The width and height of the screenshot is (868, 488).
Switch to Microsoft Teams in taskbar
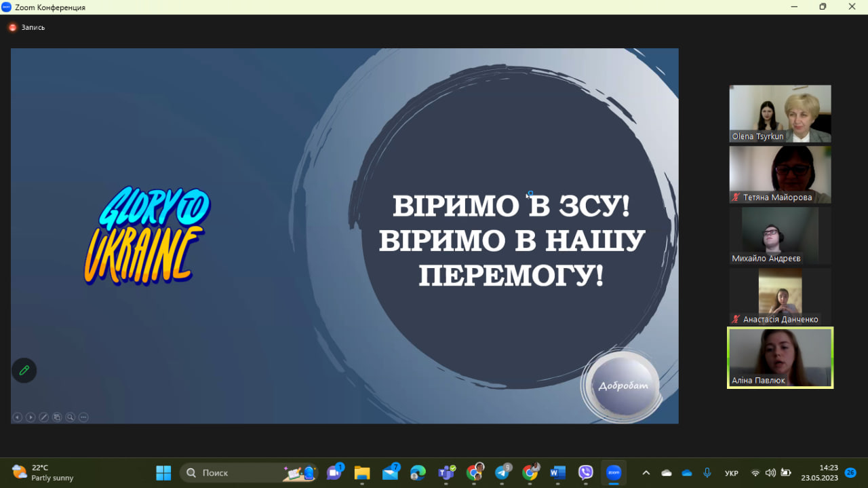tap(446, 472)
